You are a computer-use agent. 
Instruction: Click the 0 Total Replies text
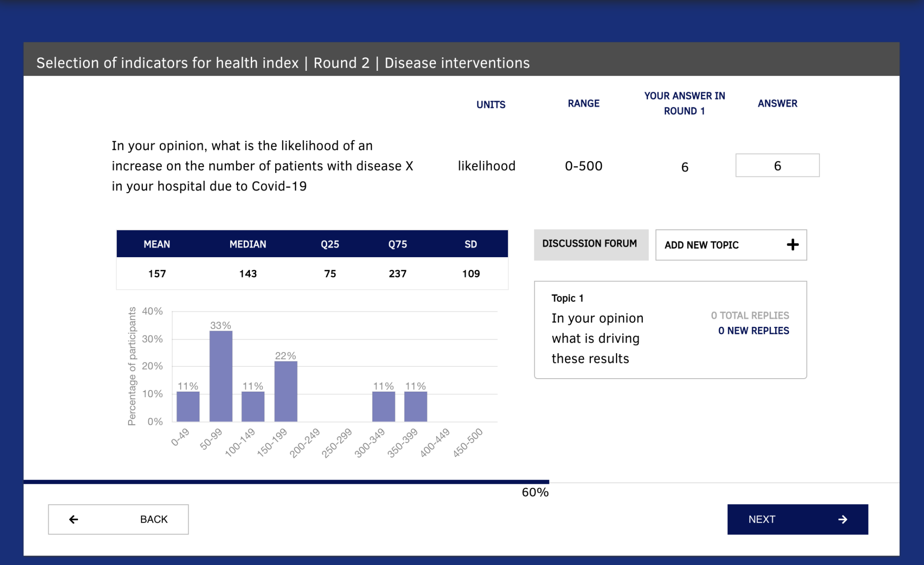[x=750, y=315]
